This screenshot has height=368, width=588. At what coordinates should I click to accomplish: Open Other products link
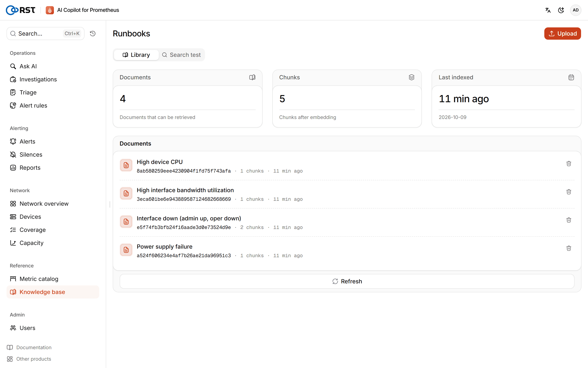[29, 359]
